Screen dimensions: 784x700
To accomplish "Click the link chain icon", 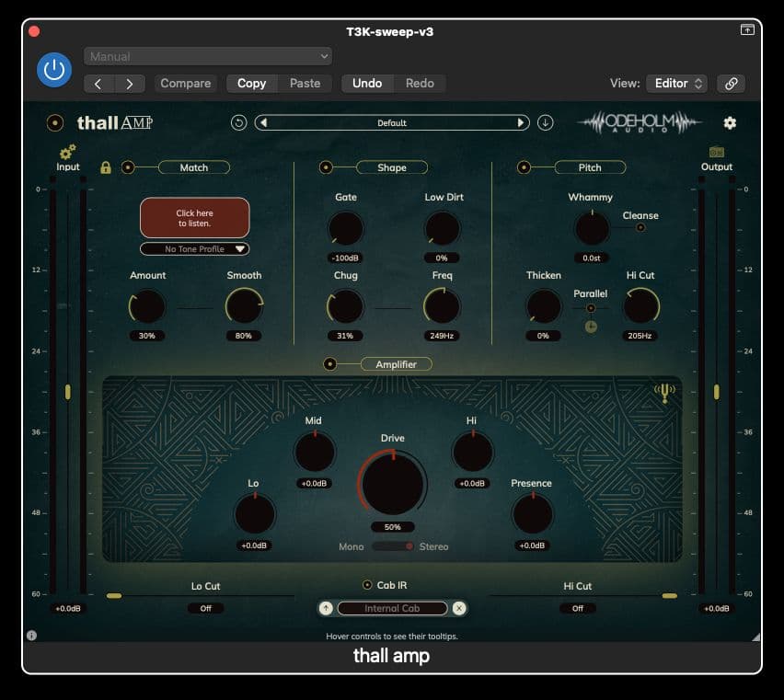I will pos(731,84).
